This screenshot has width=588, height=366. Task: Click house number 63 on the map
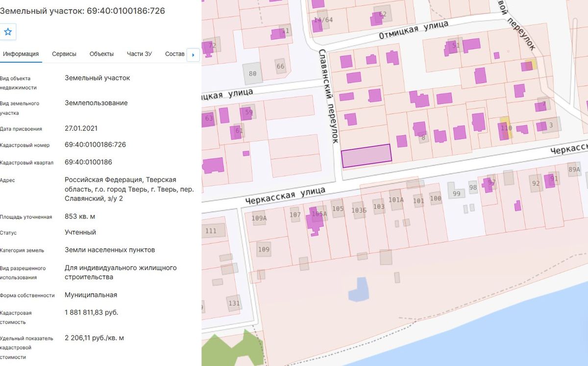tap(209, 118)
